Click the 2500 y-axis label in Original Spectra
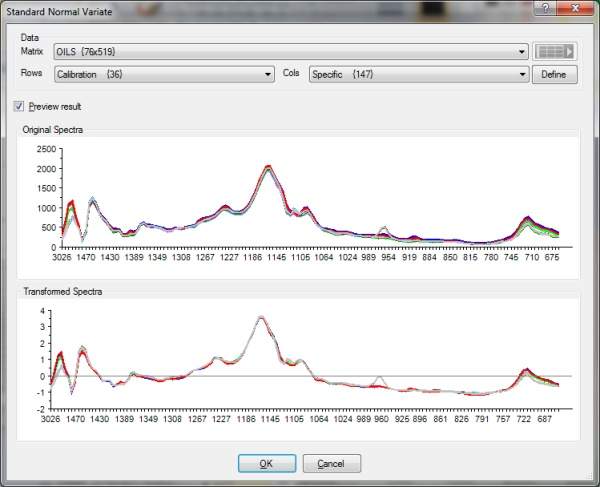 pos(42,149)
